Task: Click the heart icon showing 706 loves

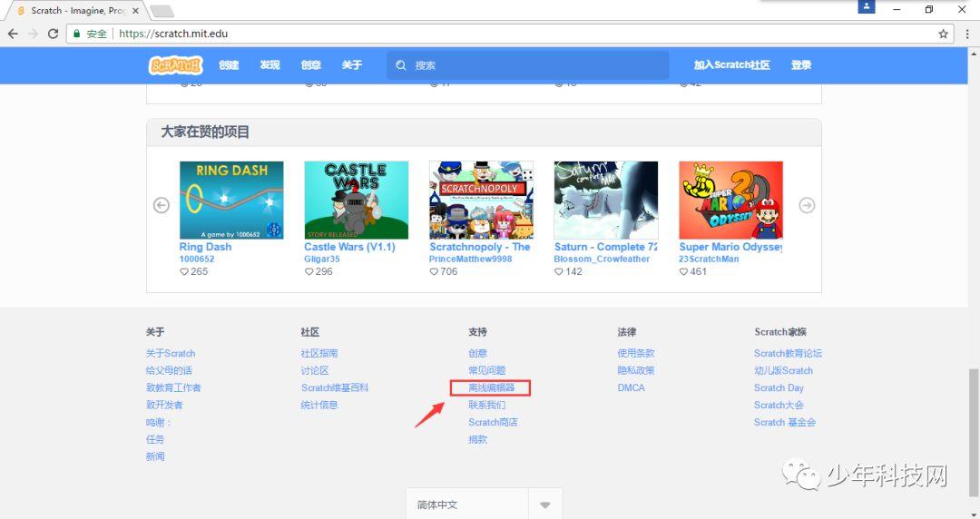Action: (x=434, y=272)
